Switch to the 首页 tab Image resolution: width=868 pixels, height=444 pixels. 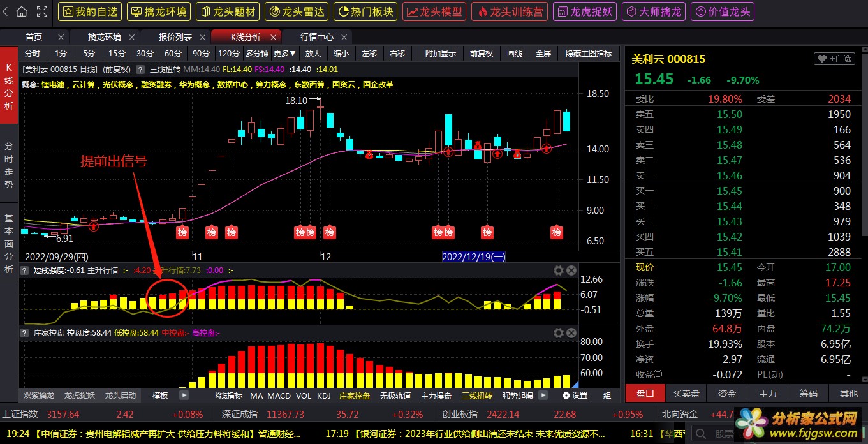click(x=34, y=37)
